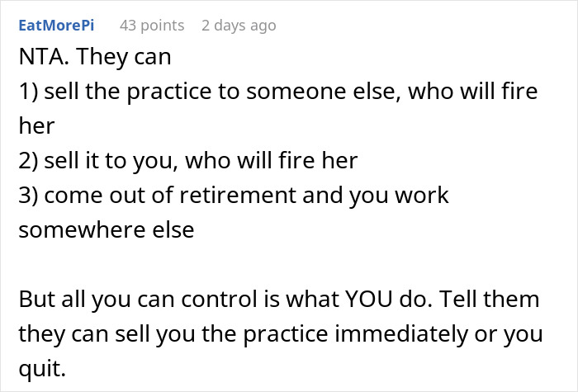This screenshot has height=392, width=578.
Task: Click the 43 points score
Action: [x=152, y=26]
